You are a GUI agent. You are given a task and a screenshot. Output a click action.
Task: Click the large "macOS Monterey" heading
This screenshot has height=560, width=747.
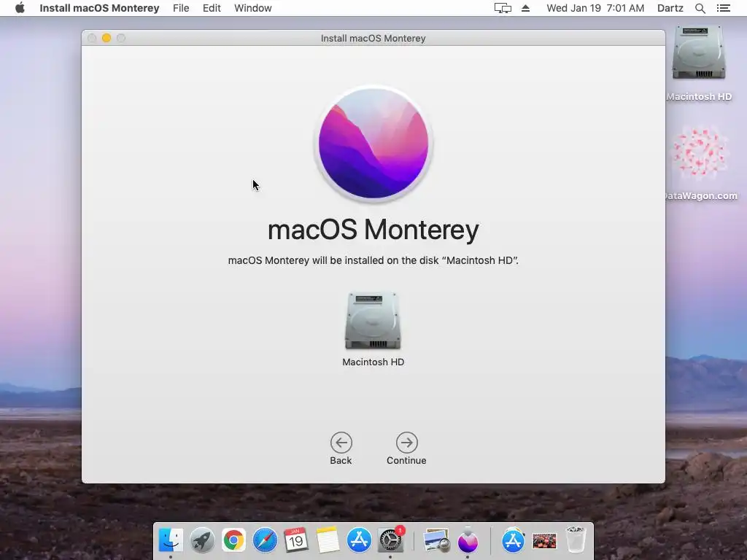373,230
